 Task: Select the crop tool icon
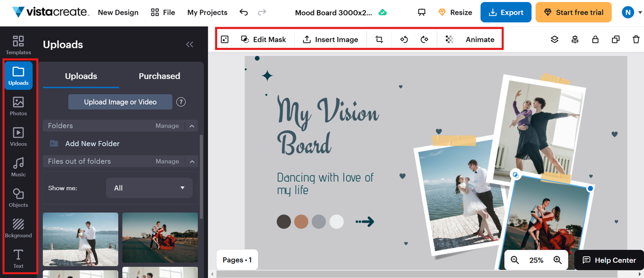[x=379, y=39]
